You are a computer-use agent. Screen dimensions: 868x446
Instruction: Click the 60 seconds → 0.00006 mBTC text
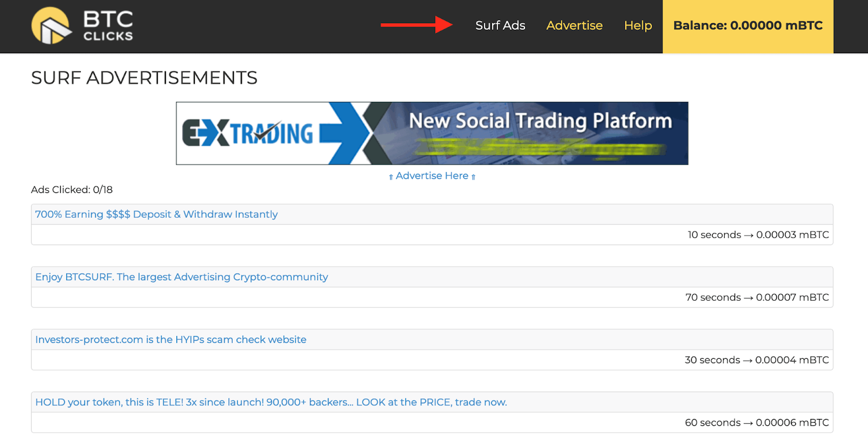coord(757,423)
